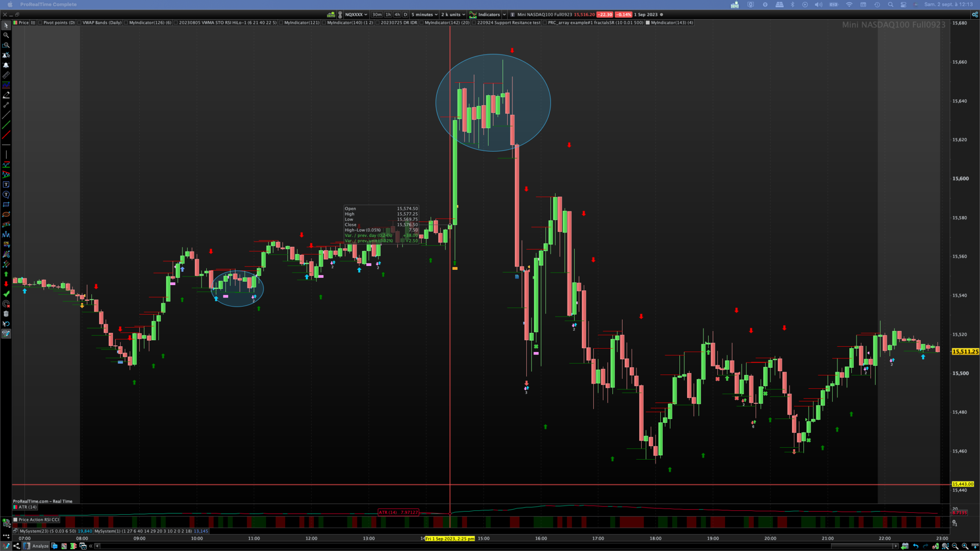Open the 2 k units dropdown
The width and height of the screenshot is (980, 551).
click(453, 14)
